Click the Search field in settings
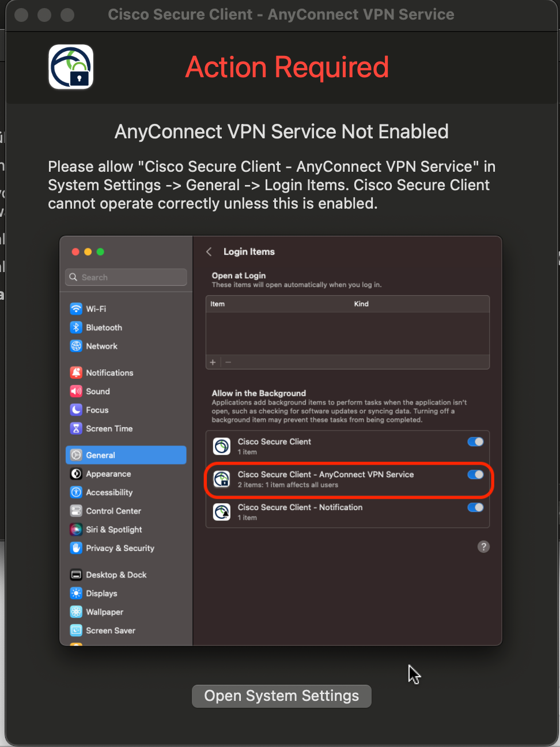 tap(126, 277)
